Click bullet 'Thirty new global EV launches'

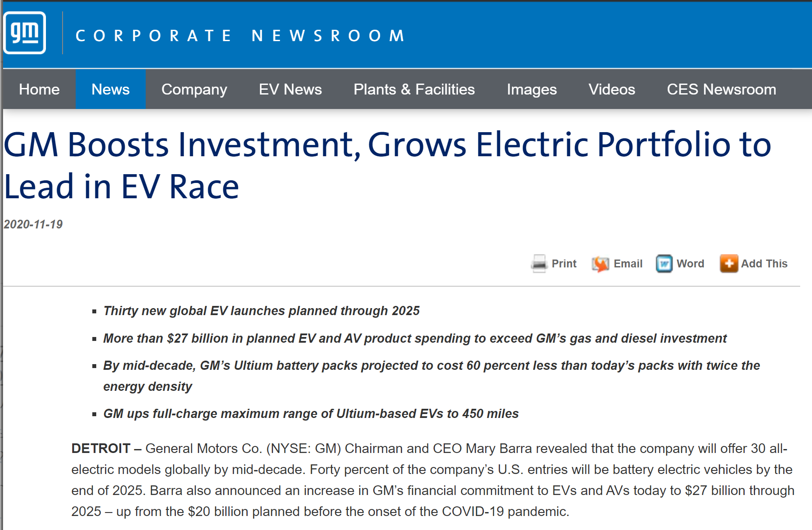261,311
